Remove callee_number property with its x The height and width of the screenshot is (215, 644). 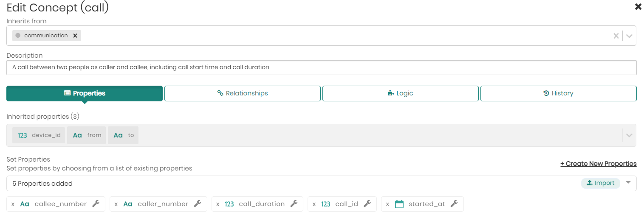(13, 204)
